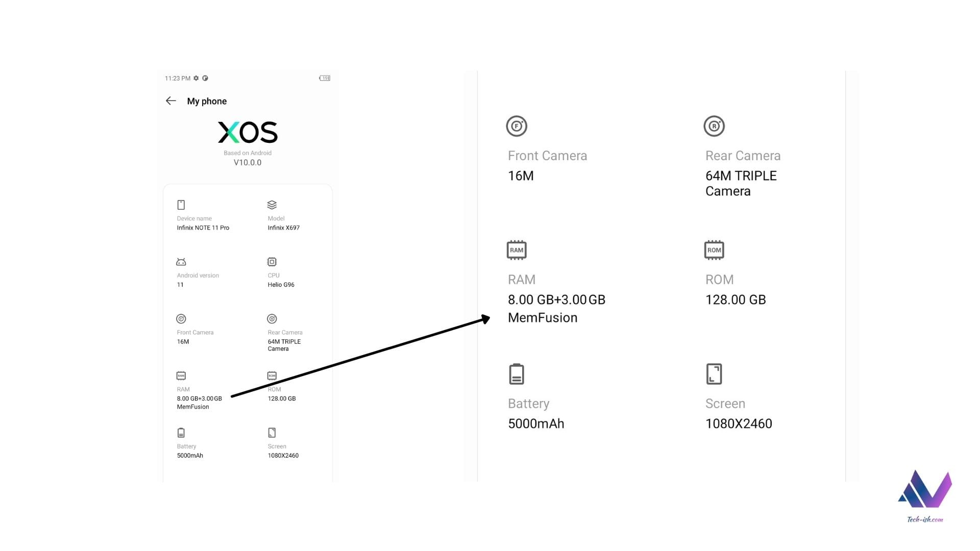
Task: Click the small 8.00 GB+3.00GB MemFusion value
Action: [200, 403]
